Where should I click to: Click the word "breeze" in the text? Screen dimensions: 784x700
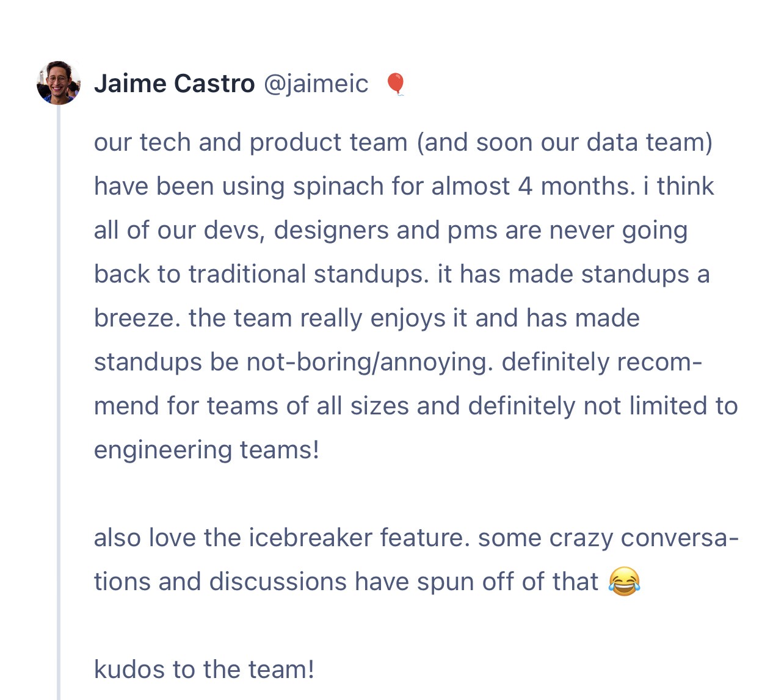coord(134,318)
